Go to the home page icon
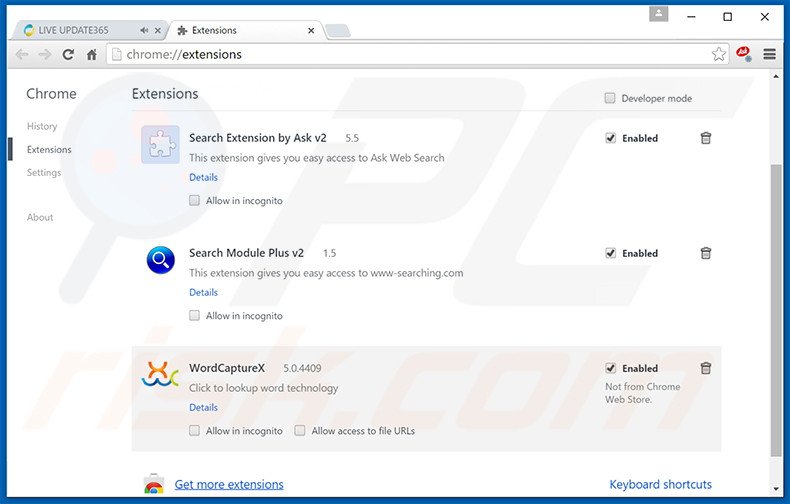The image size is (790, 504). (92, 54)
